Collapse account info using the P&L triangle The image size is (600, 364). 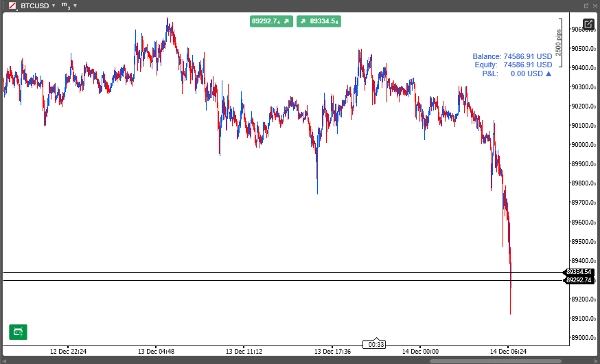point(548,73)
